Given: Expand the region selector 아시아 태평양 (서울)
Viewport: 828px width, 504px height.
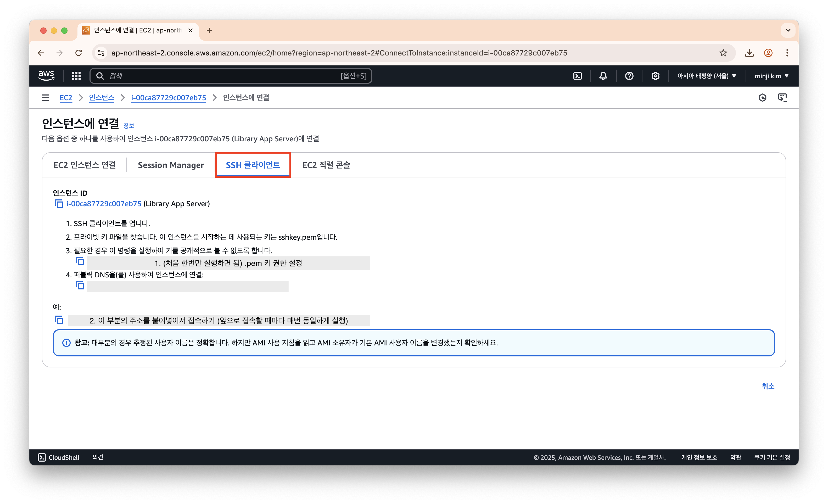Looking at the screenshot, I should 707,76.
